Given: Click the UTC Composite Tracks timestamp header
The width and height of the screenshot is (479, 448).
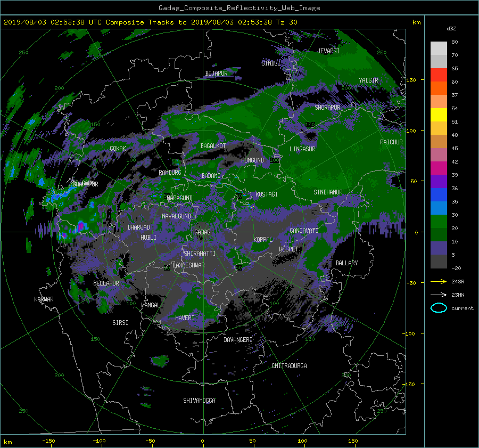Looking at the screenshot, I should 150,22.
